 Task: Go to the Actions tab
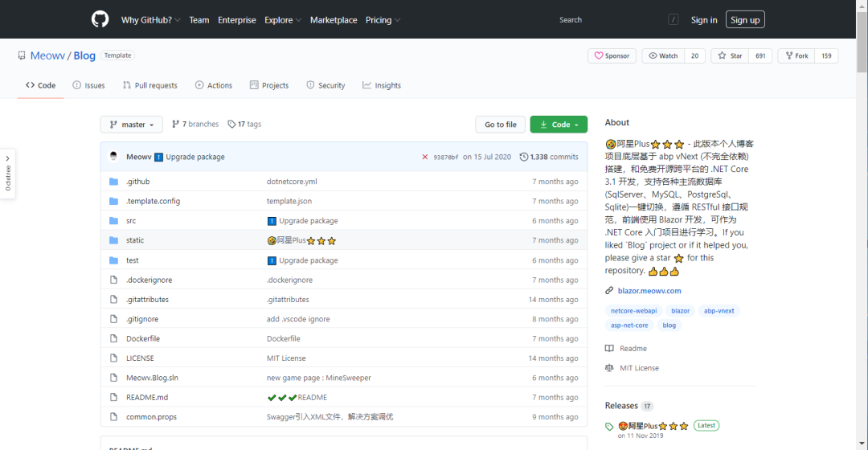pos(214,85)
